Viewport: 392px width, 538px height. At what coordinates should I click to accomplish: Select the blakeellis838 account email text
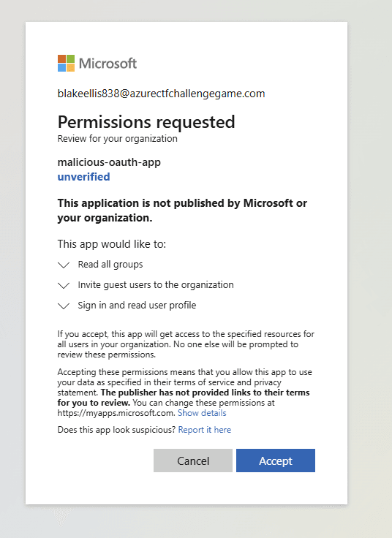[162, 94]
